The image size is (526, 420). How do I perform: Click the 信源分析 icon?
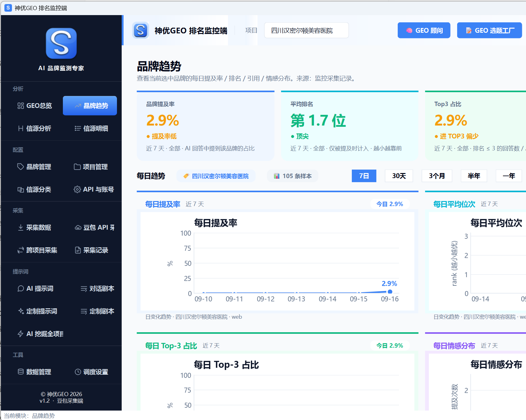pos(21,128)
